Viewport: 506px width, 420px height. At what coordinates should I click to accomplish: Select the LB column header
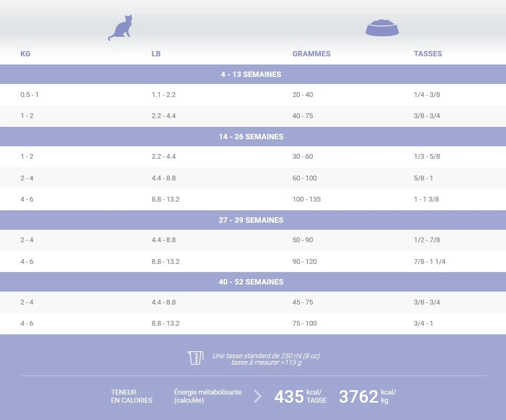tap(156, 54)
